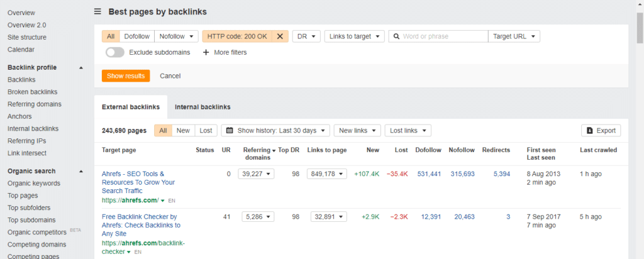Open DR filter dropdown
Viewport: 644px width, 259px height.
pos(306,36)
